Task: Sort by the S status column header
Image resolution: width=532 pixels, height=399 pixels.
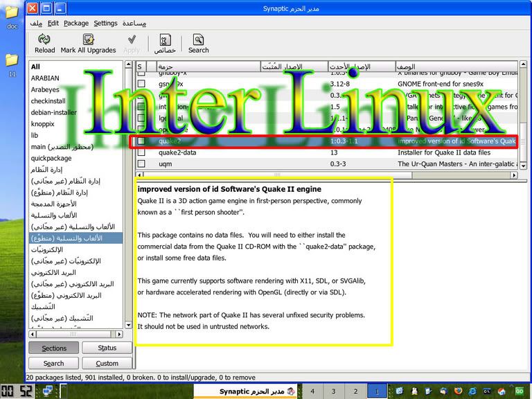Action: pos(141,66)
